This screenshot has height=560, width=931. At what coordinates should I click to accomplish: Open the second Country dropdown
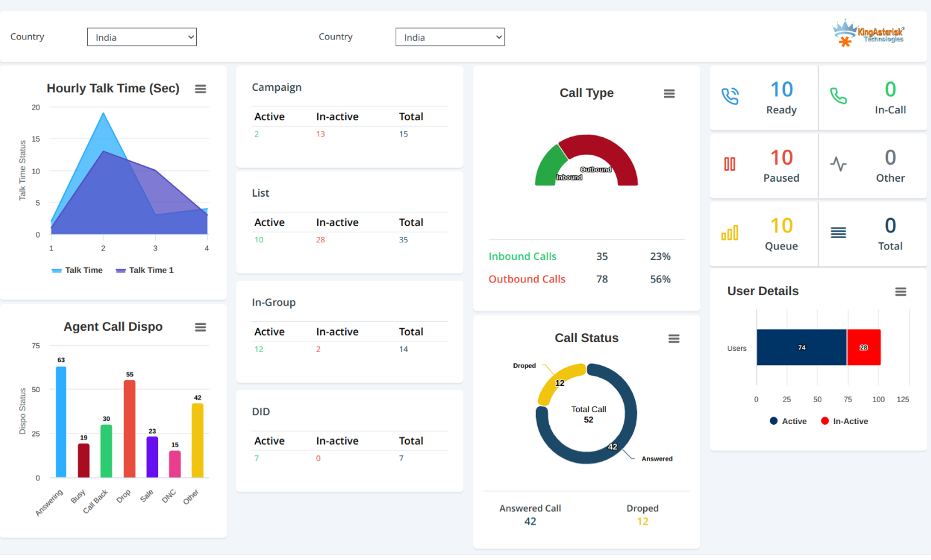click(450, 37)
